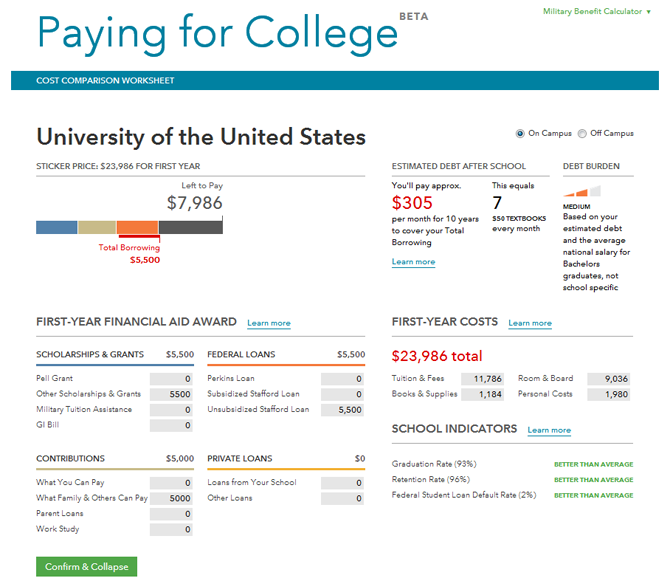The height and width of the screenshot is (581, 670).
Task: Click the dark gray left-to-pay segment
Action: point(191,227)
